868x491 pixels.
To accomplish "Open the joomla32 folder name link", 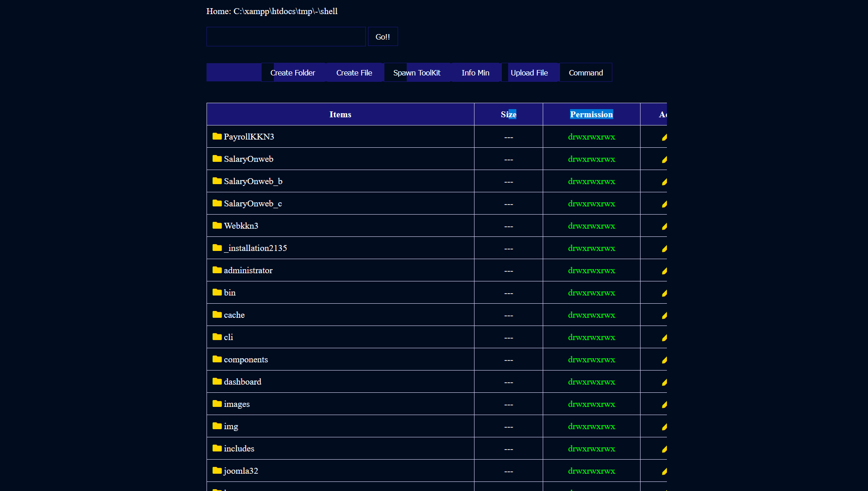I will click(x=241, y=471).
